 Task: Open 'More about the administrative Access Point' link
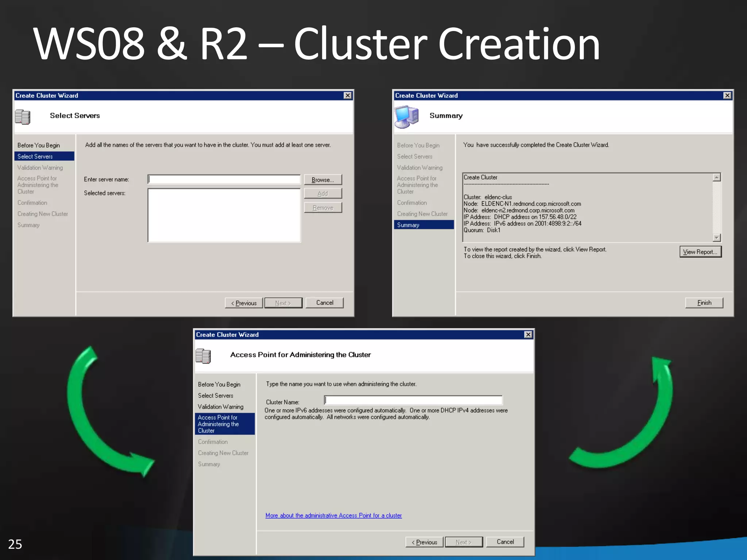[333, 516]
